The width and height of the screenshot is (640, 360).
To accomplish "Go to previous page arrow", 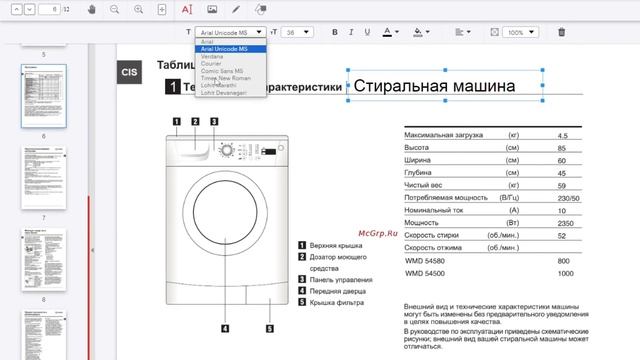I will pos(16,9).
